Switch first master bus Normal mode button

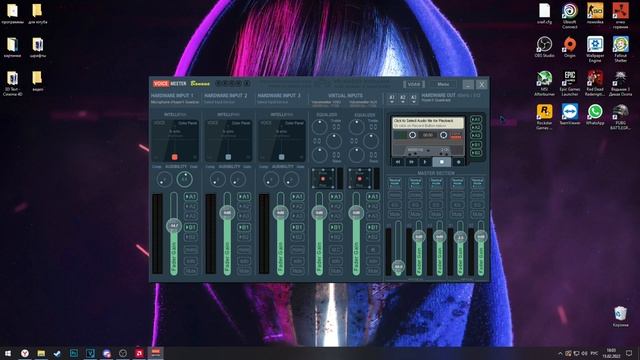click(395, 183)
